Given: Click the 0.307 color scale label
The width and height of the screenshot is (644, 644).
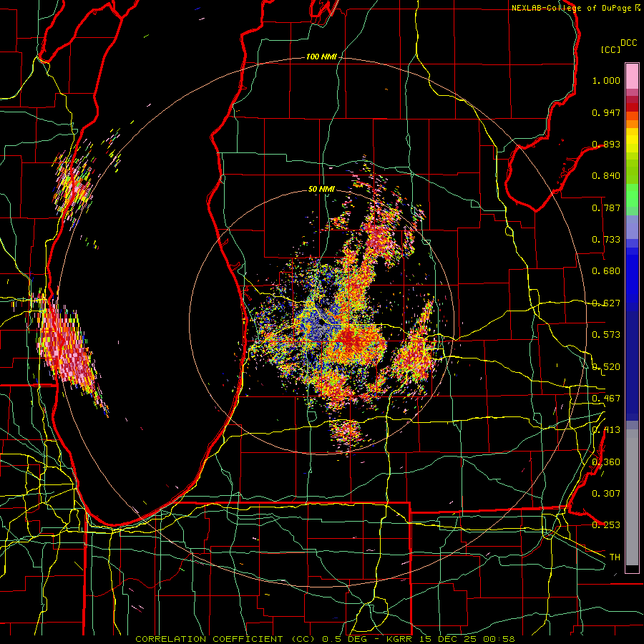Looking at the screenshot, I should coord(606,493).
